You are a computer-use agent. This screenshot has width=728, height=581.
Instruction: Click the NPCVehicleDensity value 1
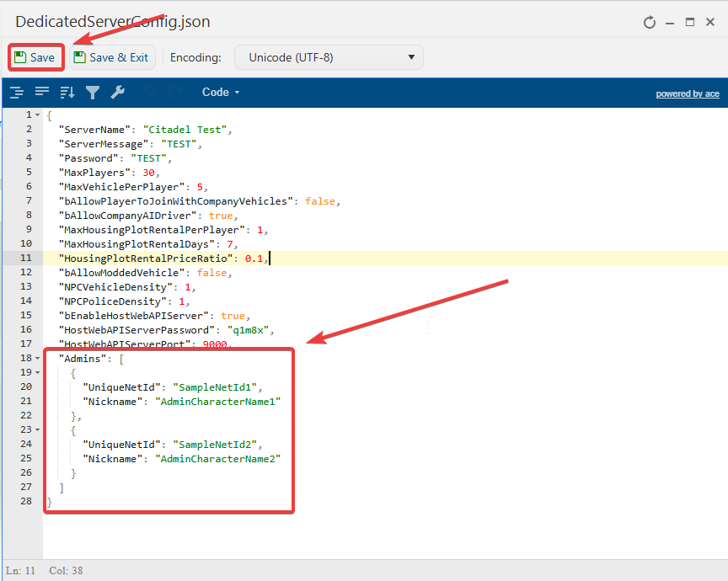coord(188,287)
